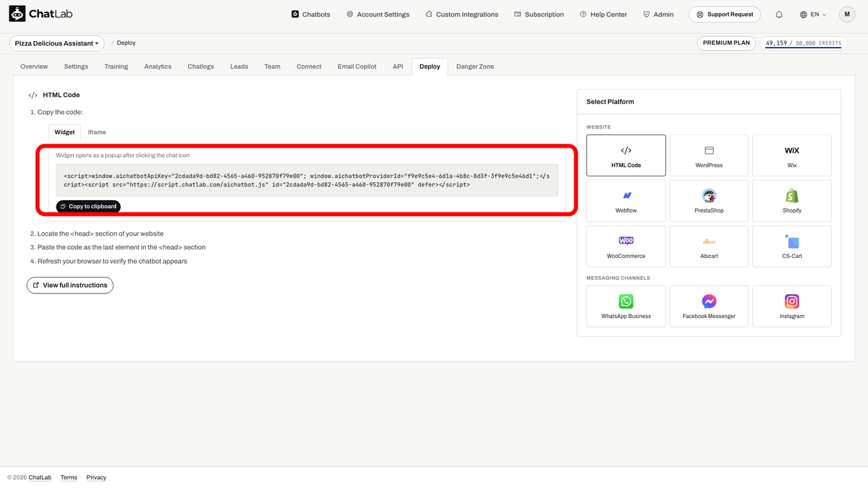Switch to the Team tab
This screenshot has width=868, height=488.
272,67
